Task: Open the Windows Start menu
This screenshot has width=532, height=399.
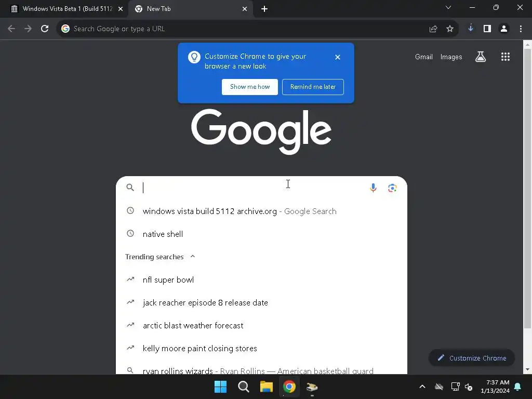Action: (220, 387)
